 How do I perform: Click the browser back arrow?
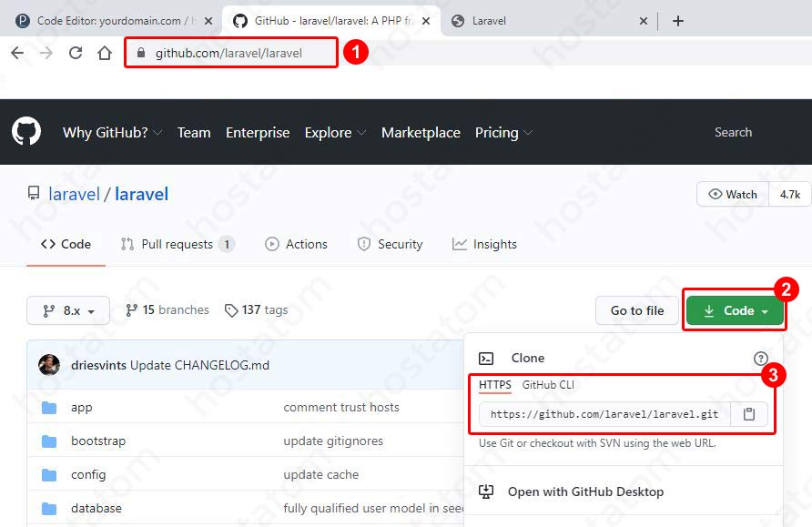pyautogui.click(x=17, y=53)
